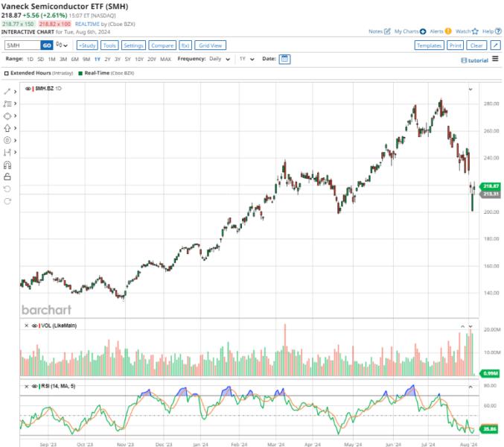Select the Fibonacci retracement lines tool
This screenshot has width=504, height=447.
point(7,104)
